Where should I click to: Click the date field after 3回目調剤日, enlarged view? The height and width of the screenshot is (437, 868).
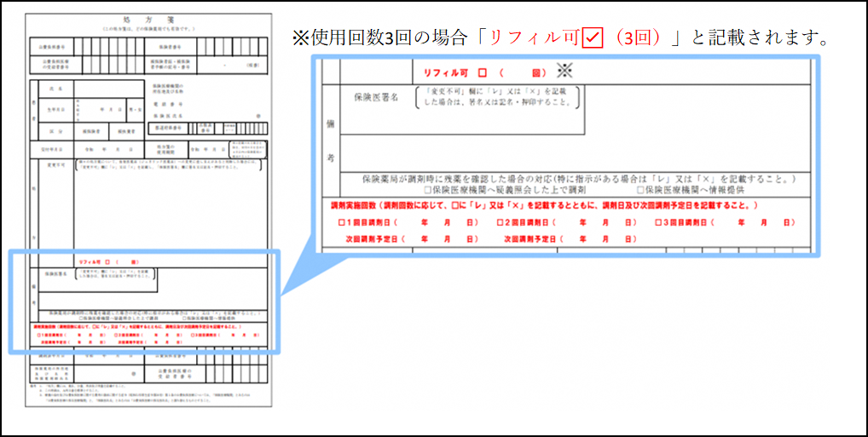(755, 222)
